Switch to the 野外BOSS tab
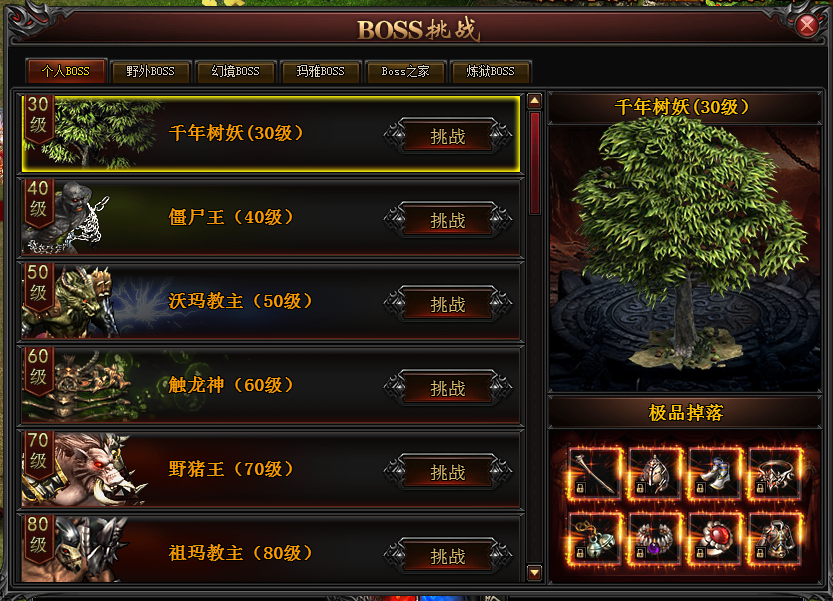The image size is (833, 601). (150, 71)
